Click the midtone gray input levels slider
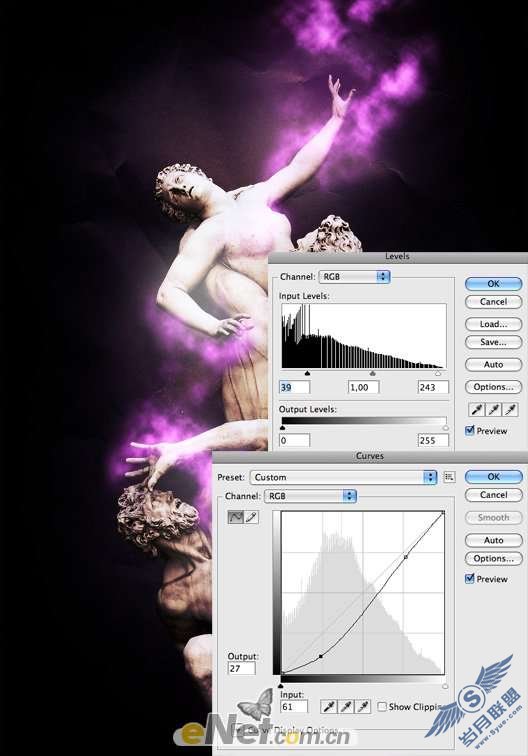Screen dimensions: 528x756 [x=372, y=373]
